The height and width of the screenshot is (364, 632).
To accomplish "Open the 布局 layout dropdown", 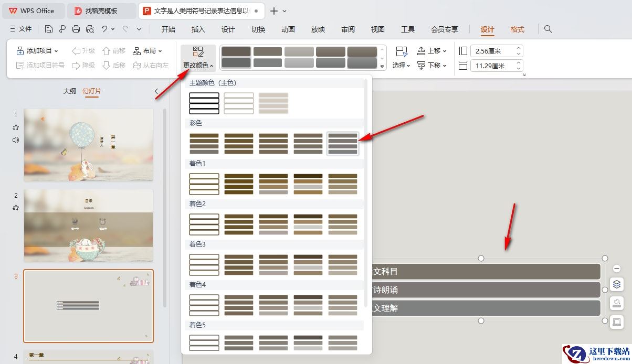I will [x=147, y=51].
